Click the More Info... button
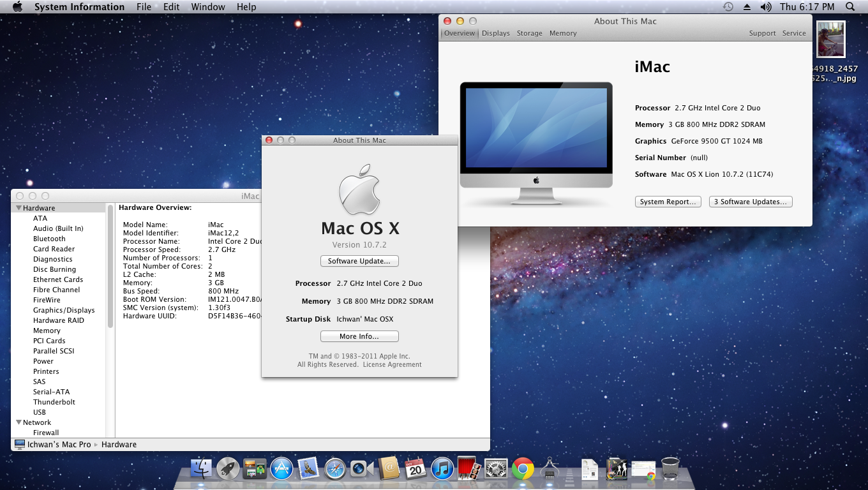868x490 pixels. pos(359,336)
